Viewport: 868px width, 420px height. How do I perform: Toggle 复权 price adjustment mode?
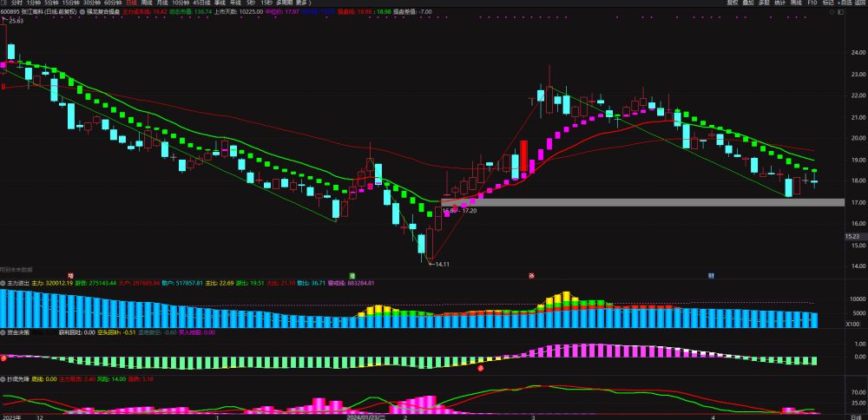[733, 3]
